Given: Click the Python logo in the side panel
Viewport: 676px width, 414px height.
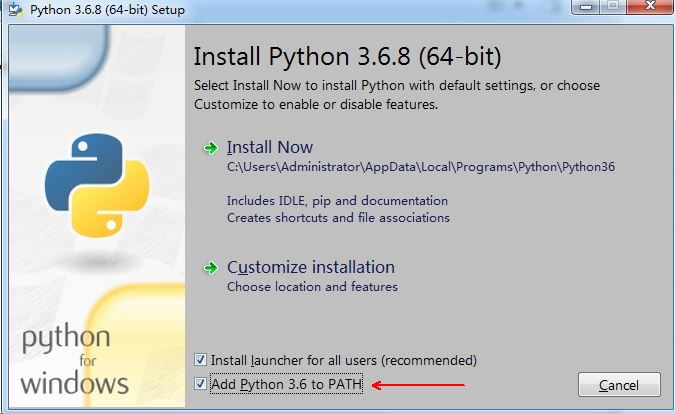Looking at the screenshot, I should pyautogui.click(x=97, y=185).
